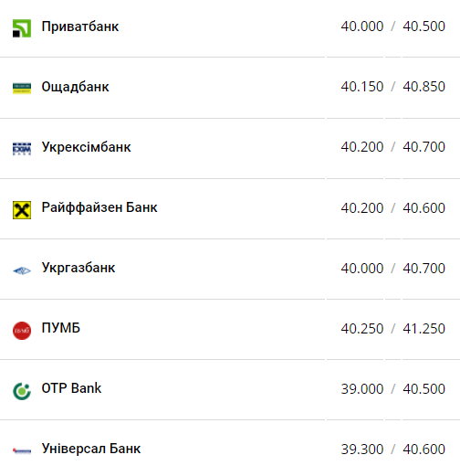Open Райффайзен Банк name link
The width and height of the screenshot is (460, 476).
99,207
